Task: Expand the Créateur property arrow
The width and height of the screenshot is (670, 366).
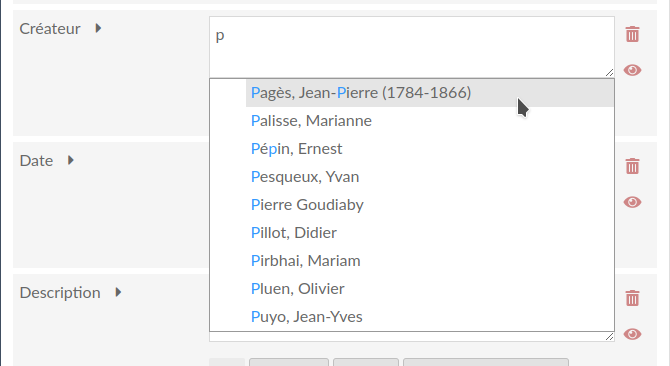Action: [x=98, y=28]
